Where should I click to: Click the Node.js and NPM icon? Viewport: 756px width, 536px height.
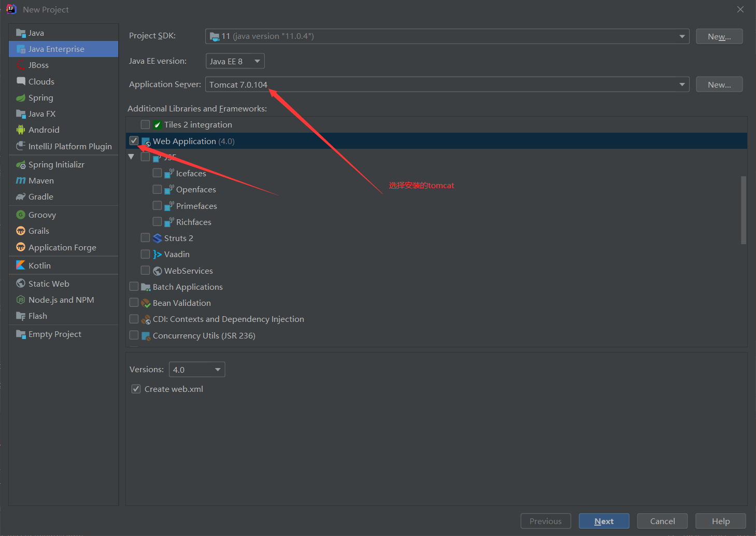(x=21, y=300)
